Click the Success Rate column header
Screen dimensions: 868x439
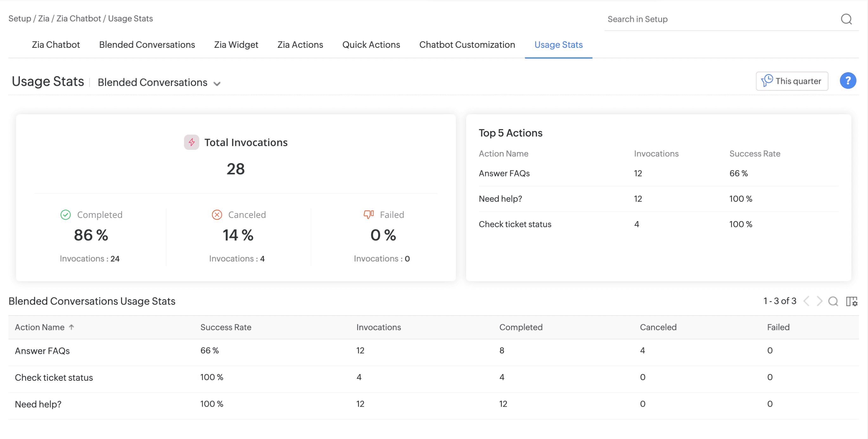coord(226,328)
